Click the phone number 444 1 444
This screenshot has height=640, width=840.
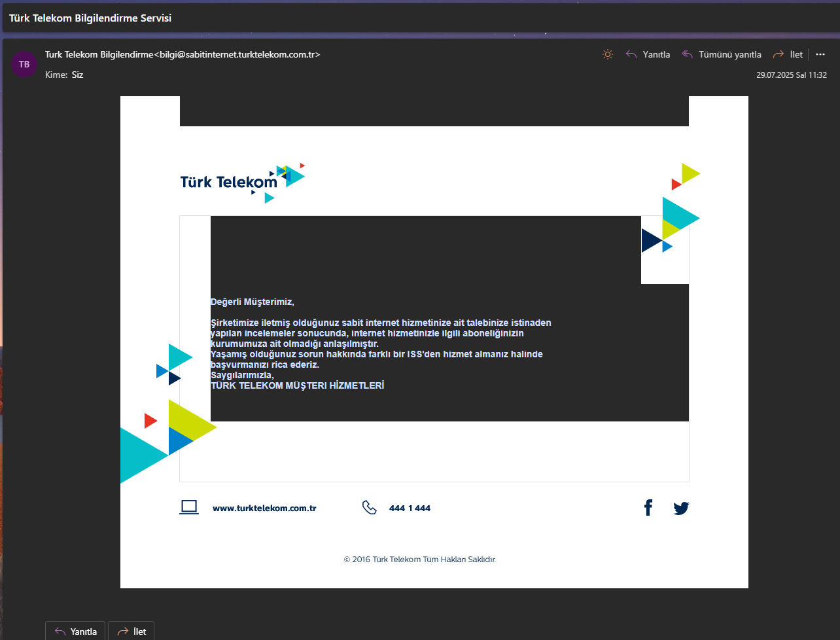click(410, 508)
